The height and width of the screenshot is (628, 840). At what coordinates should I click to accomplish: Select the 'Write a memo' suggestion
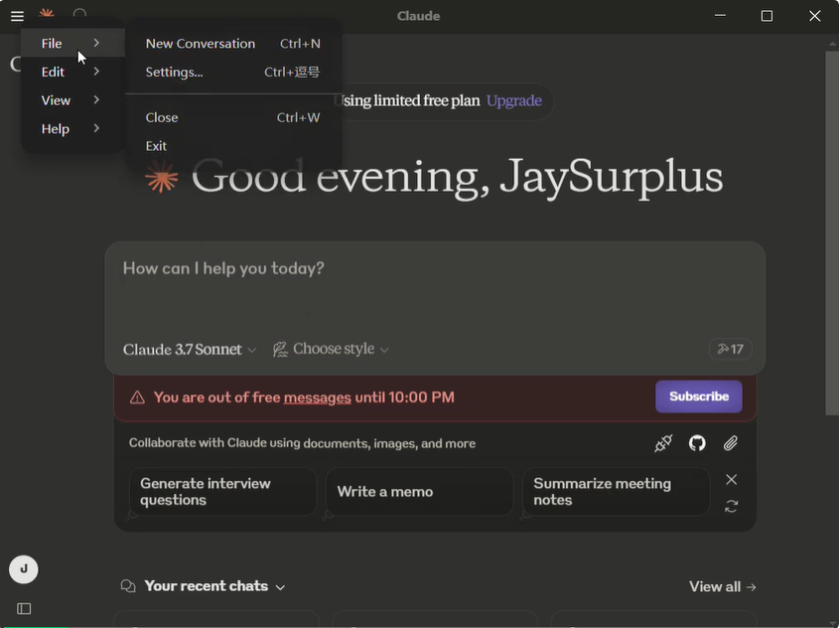tap(419, 491)
